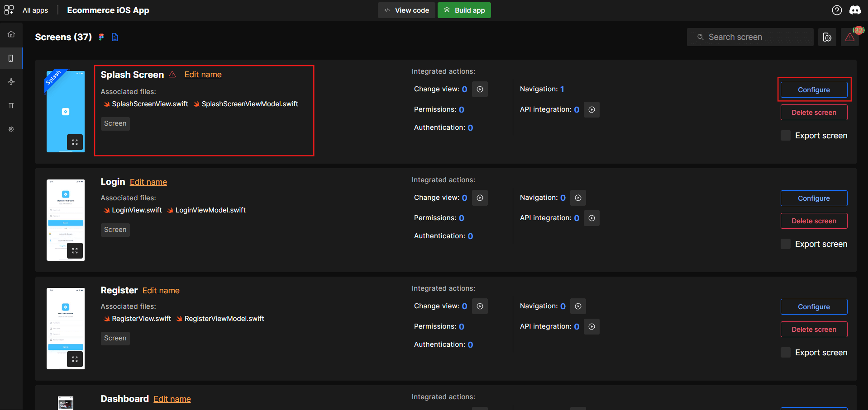Enable Export screen for Splash Screen
Screen dimensions: 868x410
point(786,136)
